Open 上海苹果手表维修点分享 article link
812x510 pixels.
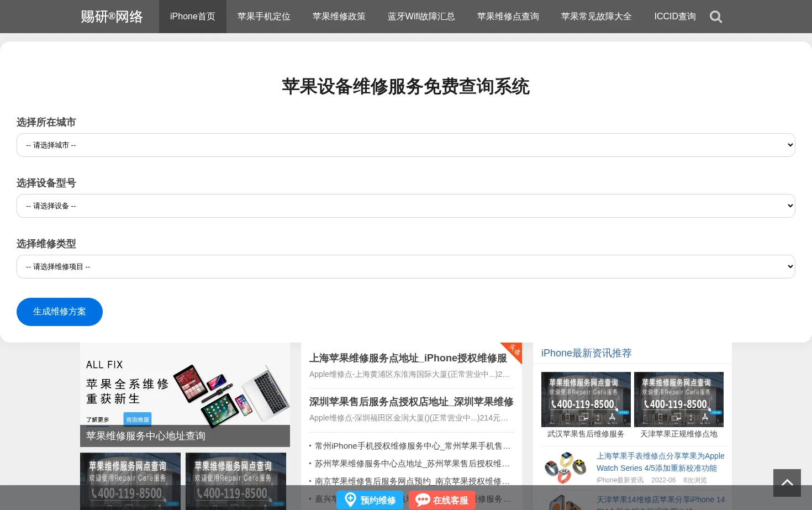(661, 462)
